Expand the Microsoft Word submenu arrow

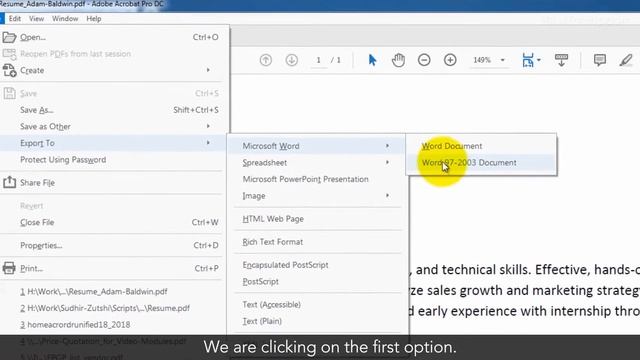(x=387, y=146)
